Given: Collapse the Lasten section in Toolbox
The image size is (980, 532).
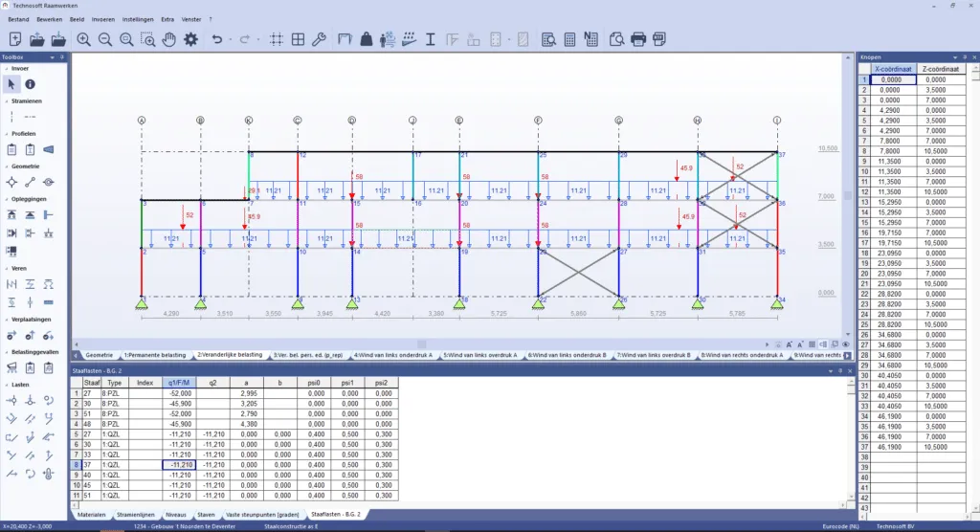Looking at the screenshot, I should (7, 385).
